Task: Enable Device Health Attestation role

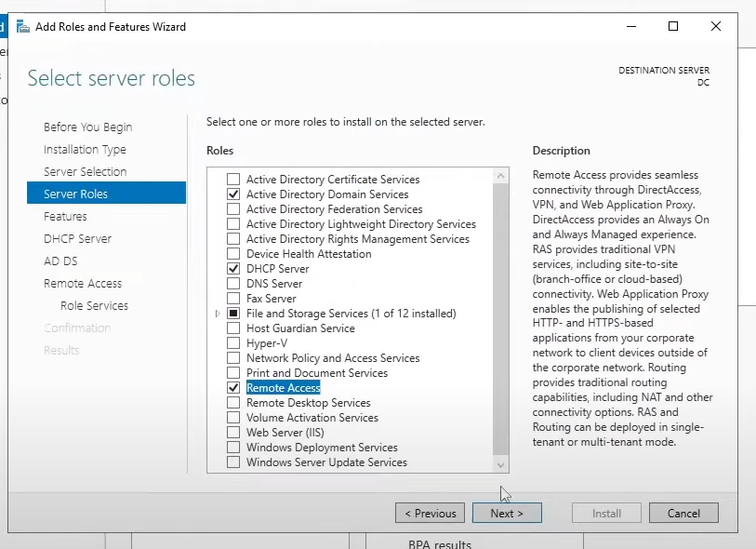Action: [233, 254]
